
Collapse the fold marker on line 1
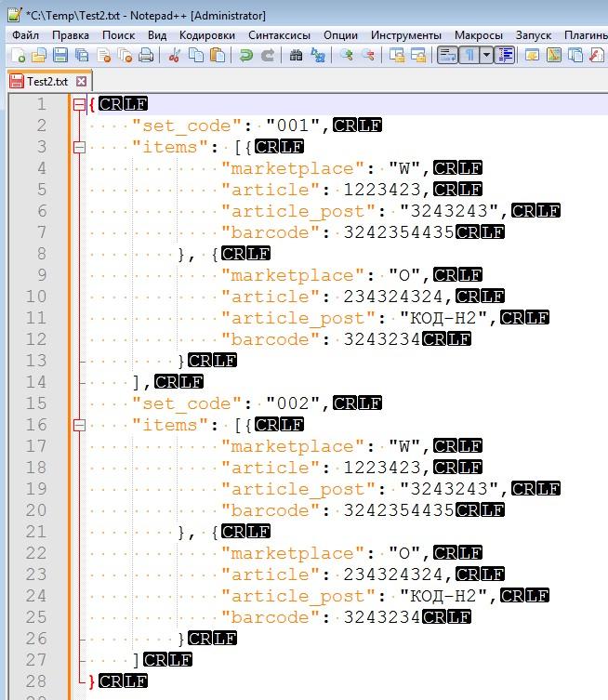(79, 104)
